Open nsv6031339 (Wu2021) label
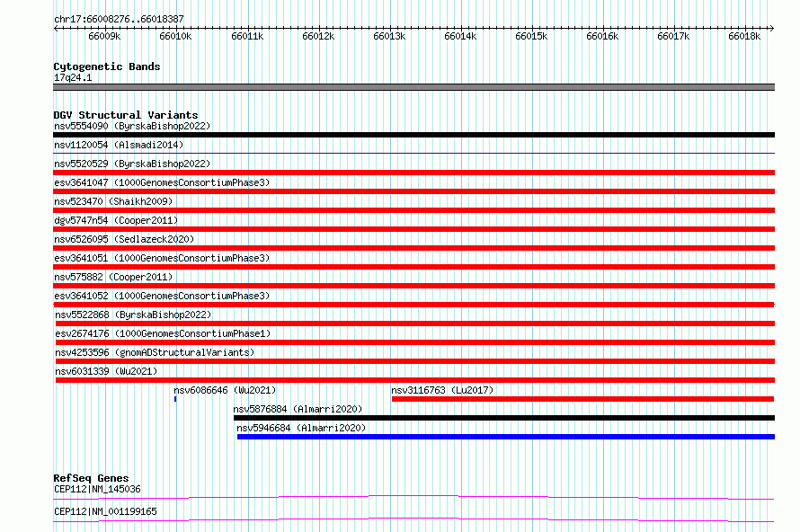 click(106, 371)
